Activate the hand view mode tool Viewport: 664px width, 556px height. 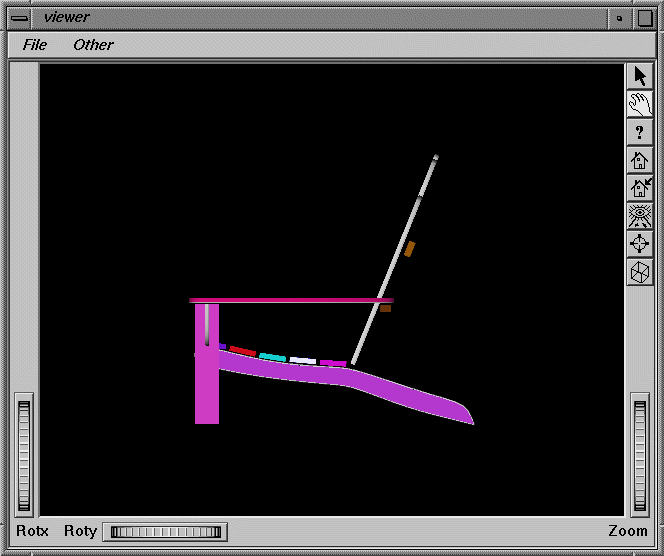click(640, 104)
